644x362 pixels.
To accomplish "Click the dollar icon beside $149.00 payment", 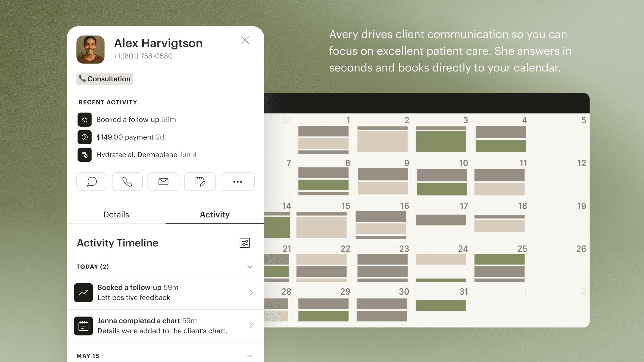I will pos(85,137).
